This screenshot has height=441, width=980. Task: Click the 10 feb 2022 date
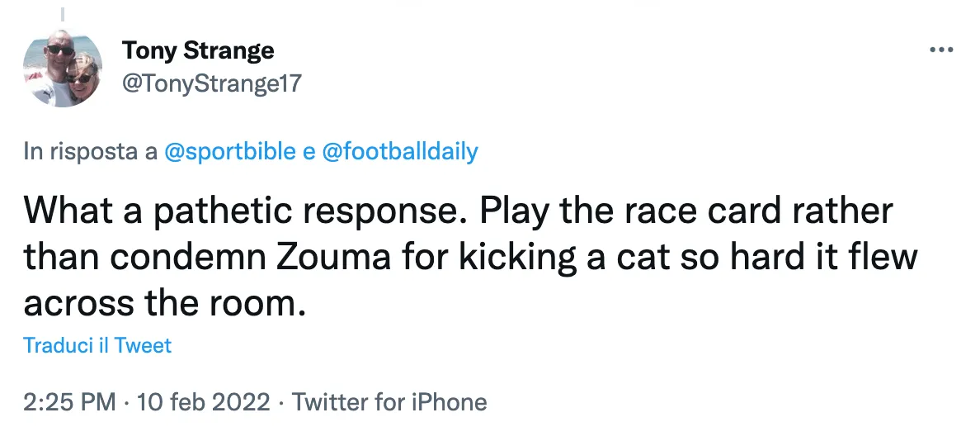click(x=203, y=401)
